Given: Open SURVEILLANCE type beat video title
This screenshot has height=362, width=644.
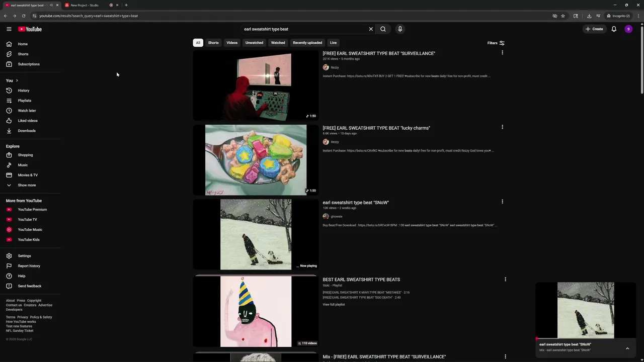Looking at the screenshot, I should (x=379, y=53).
